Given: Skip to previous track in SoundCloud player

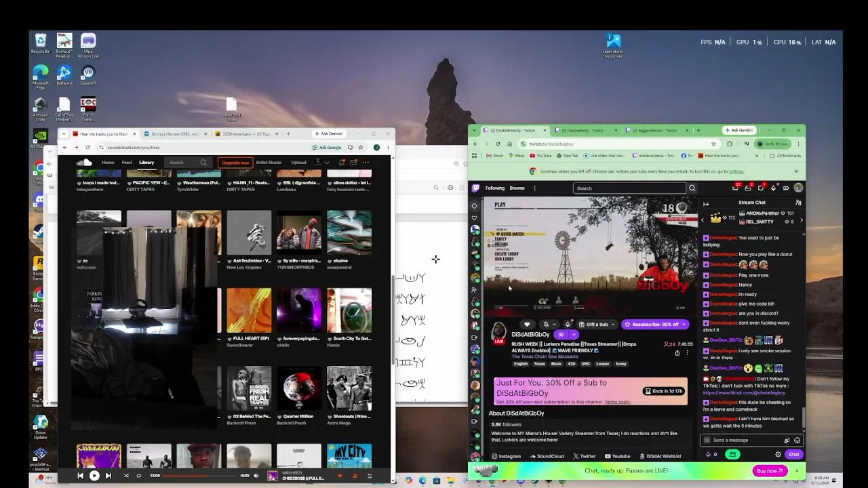Looking at the screenshot, I should [80, 476].
